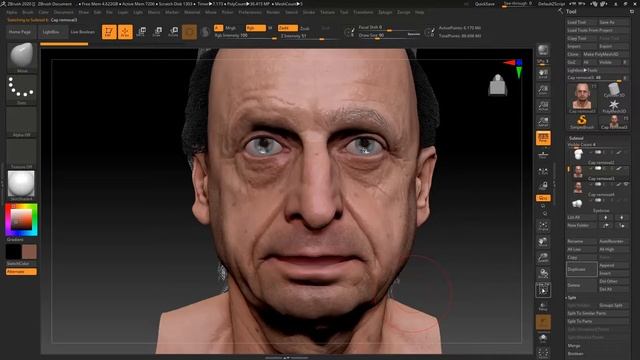Open the Preferences menu

250,12
